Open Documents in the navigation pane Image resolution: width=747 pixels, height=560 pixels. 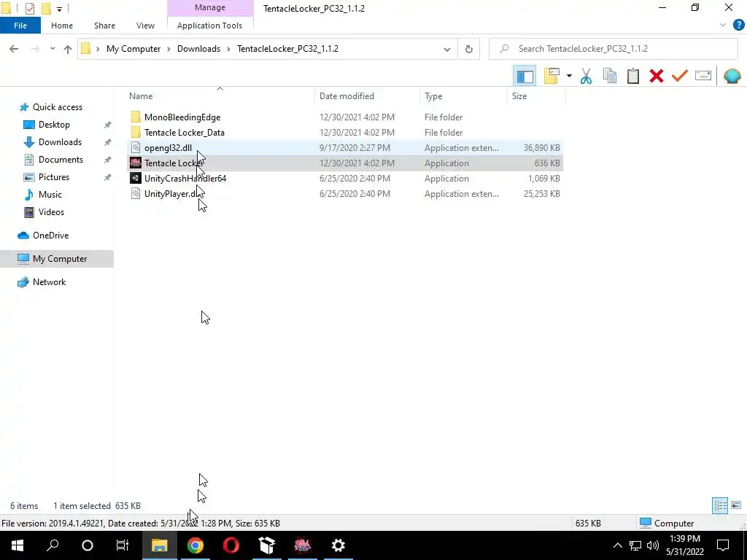click(61, 160)
